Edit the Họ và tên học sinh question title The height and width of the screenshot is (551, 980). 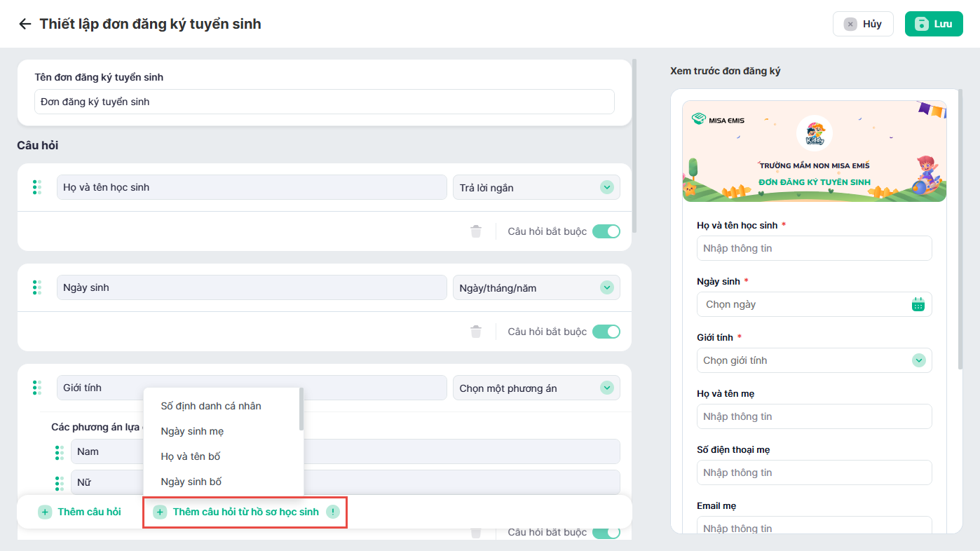(x=252, y=187)
